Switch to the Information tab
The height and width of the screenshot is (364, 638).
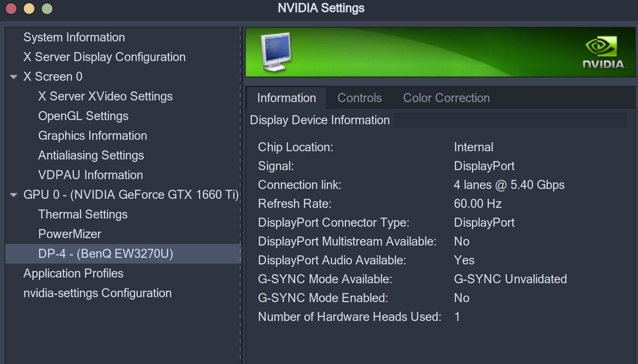tap(287, 98)
